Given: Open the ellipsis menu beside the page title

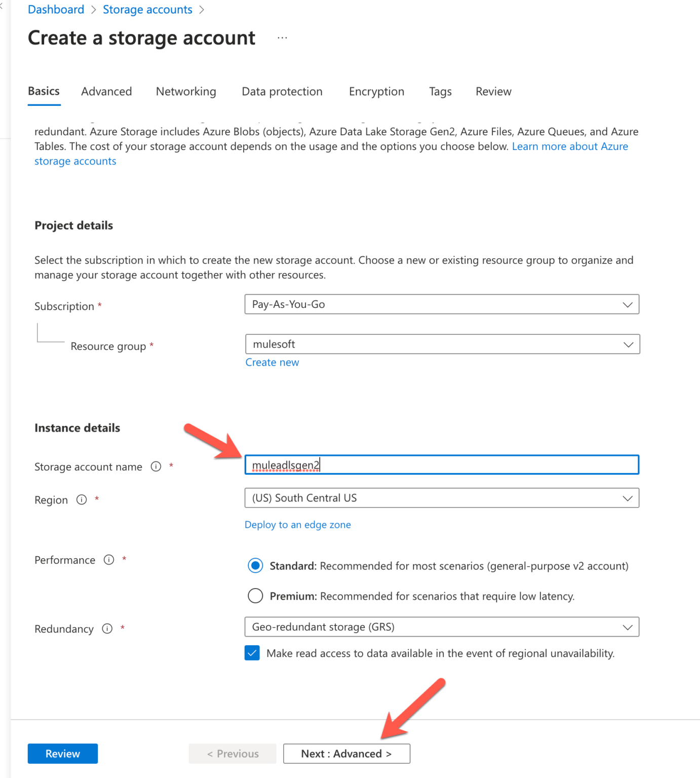Looking at the screenshot, I should tap(282, 37).
